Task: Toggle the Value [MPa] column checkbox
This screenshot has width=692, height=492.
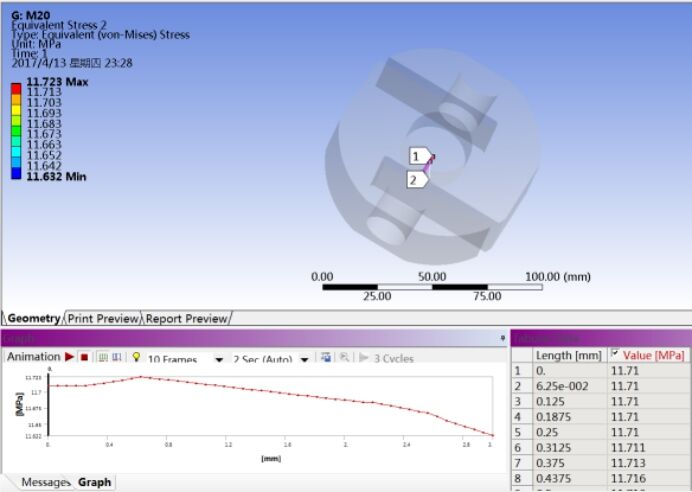Action: (614, 354)
